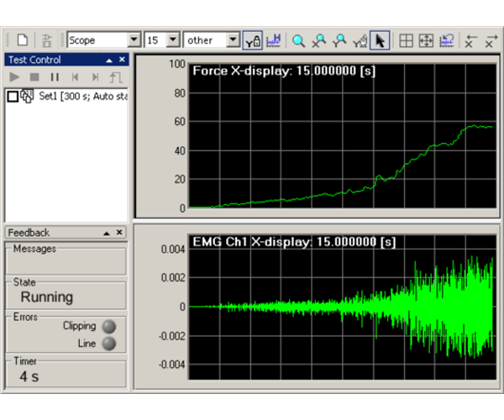504x420 pixels.
Task: Select the arrow pointer tool
Action: coord(380,40)
